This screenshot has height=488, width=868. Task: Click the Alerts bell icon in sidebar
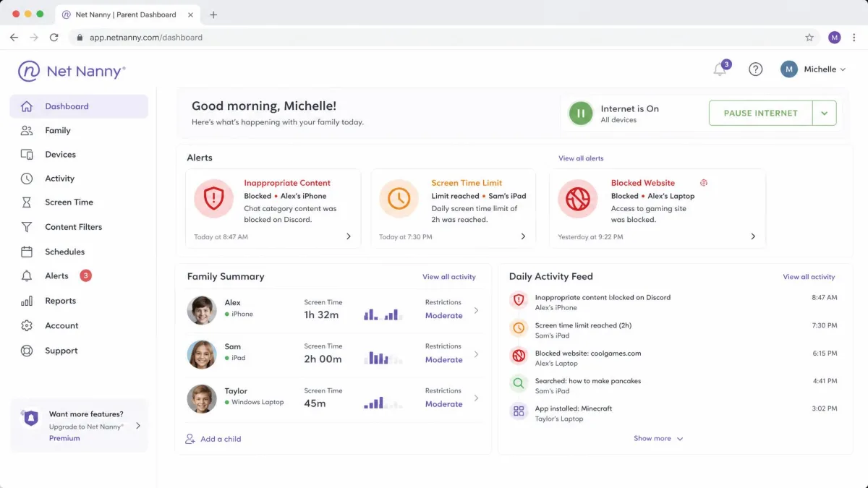(27, 276)
